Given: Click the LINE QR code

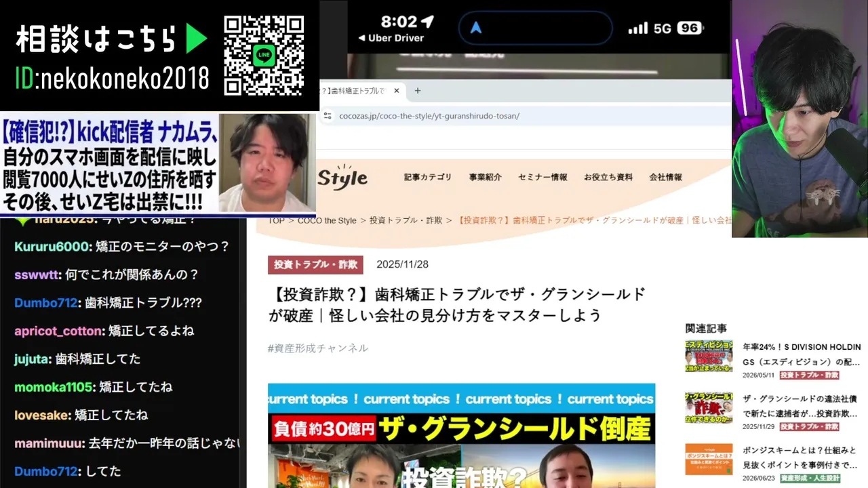Looking at the screenshot, I should coord(264,56).
